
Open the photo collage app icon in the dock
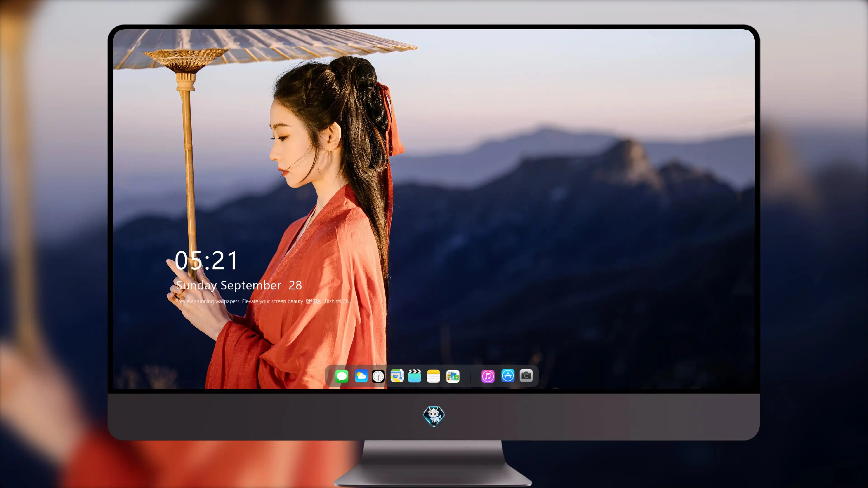(453, 376)
